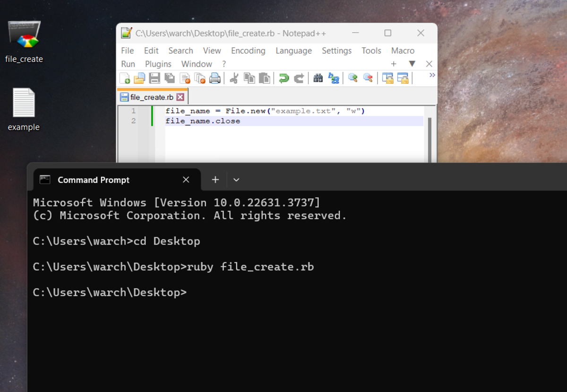567x392 pixels.
Task: Open the Command Prompt new tab dropdown
Action: (236, 180)
